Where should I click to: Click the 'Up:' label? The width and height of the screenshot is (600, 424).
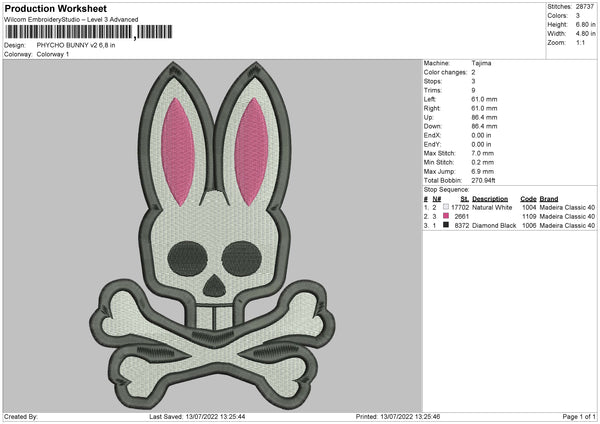pos(429,117)
